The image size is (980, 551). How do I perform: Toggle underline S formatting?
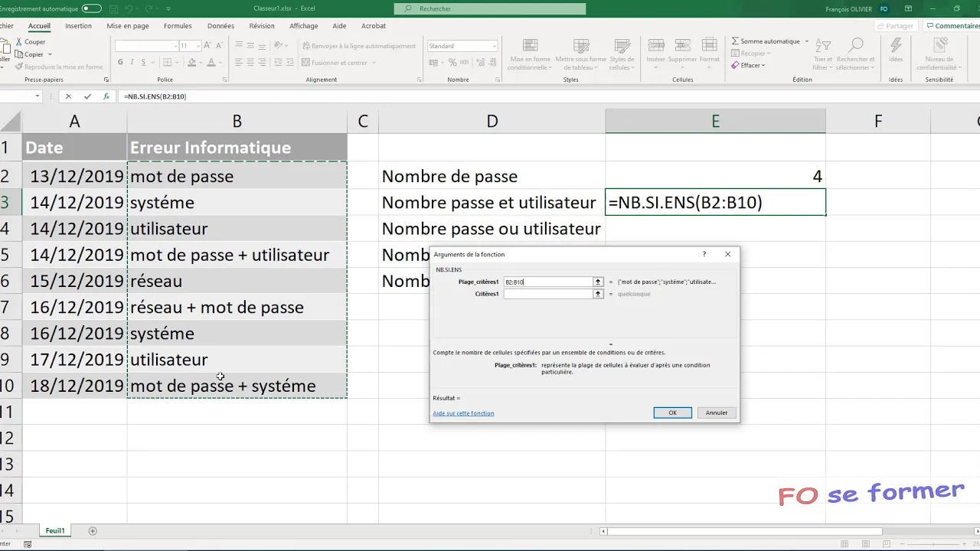[x=142, y=63]
